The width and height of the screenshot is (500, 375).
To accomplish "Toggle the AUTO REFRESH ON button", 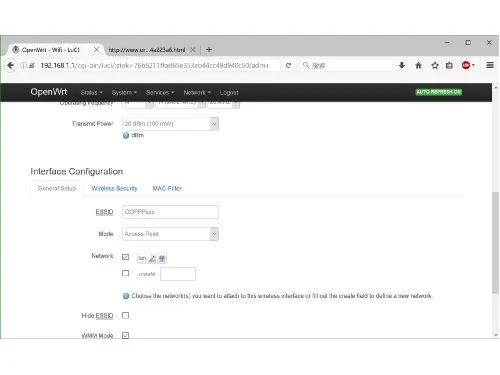I will point(439,92).
